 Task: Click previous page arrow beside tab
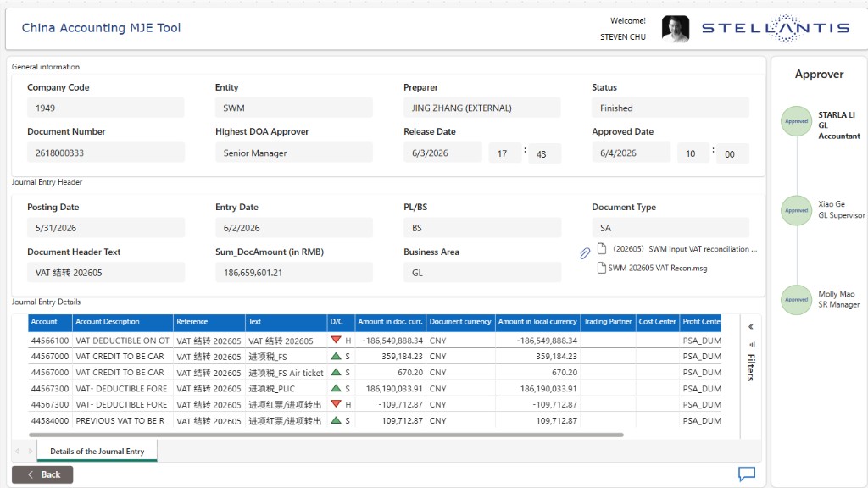click(17, 451)
